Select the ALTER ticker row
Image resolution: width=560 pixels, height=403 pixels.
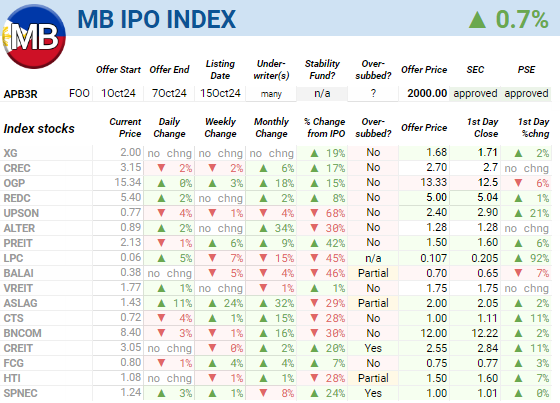19,228
